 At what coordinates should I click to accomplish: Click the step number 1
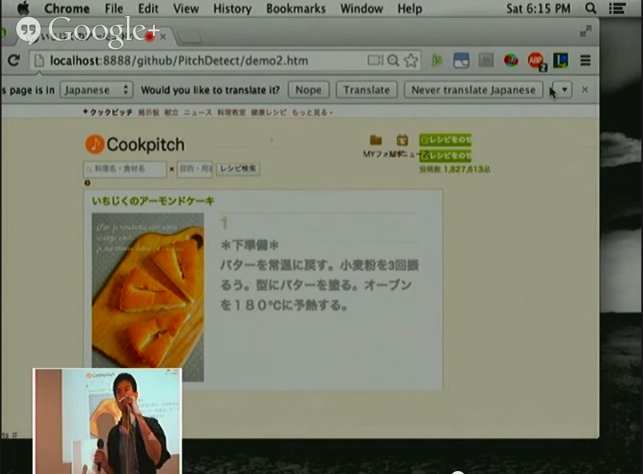[x=224, y=223]
